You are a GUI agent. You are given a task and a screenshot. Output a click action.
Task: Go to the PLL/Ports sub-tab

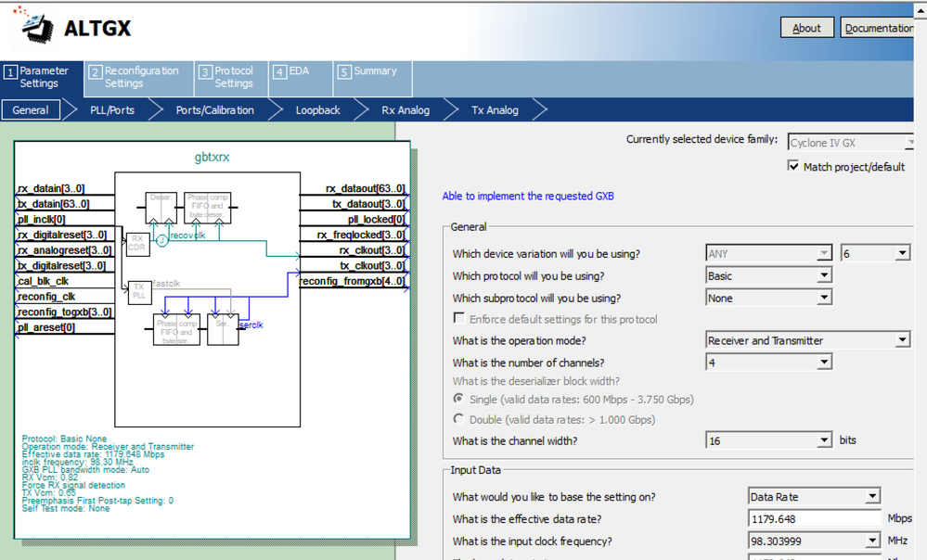tap(111, 110)
